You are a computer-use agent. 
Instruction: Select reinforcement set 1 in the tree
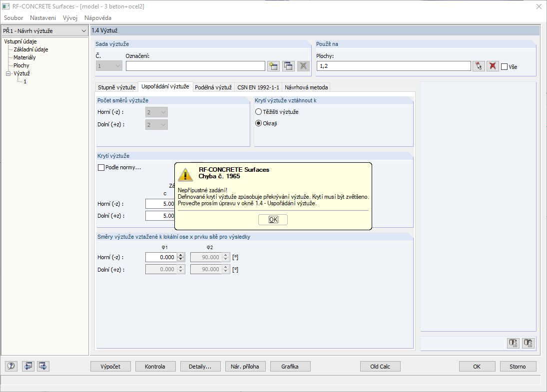click(25, 81)
